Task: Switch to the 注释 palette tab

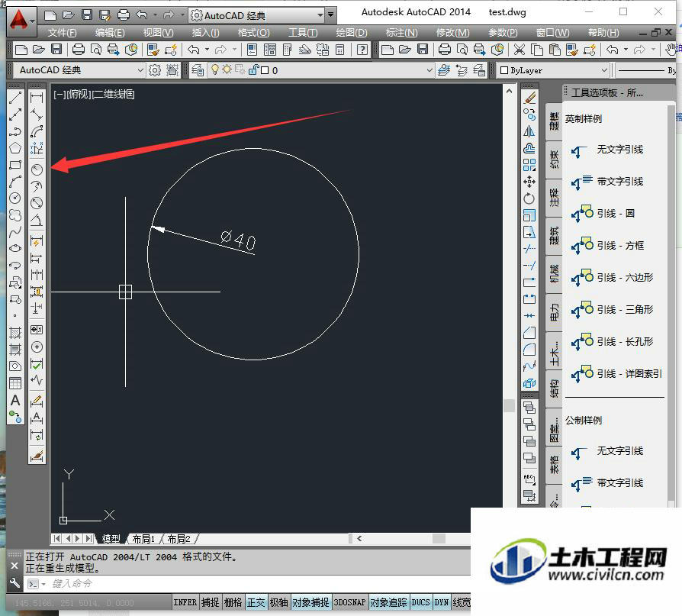Action: point(554,198)
